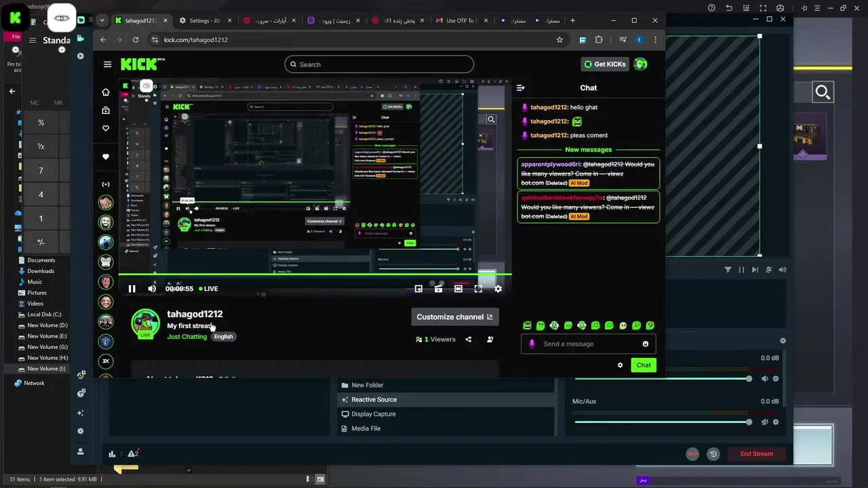Screen dimensions: 868x488
Task: Toggle REC recording button in Streamlabs
Action: tap(692, 454)
